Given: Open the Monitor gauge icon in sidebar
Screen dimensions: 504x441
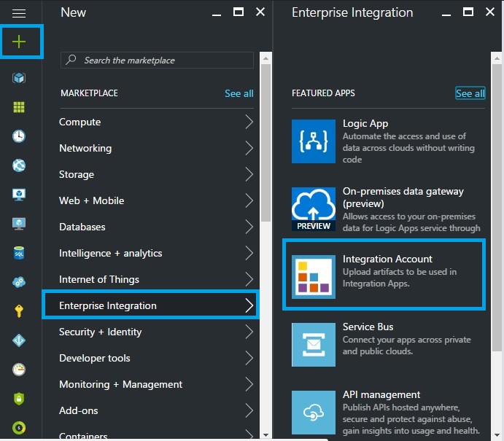Looking at the screenshot, I should (x=19, y=370).
